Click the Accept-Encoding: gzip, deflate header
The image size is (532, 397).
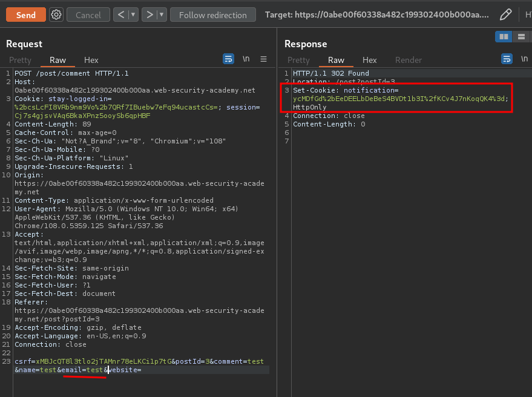(78, 328)
